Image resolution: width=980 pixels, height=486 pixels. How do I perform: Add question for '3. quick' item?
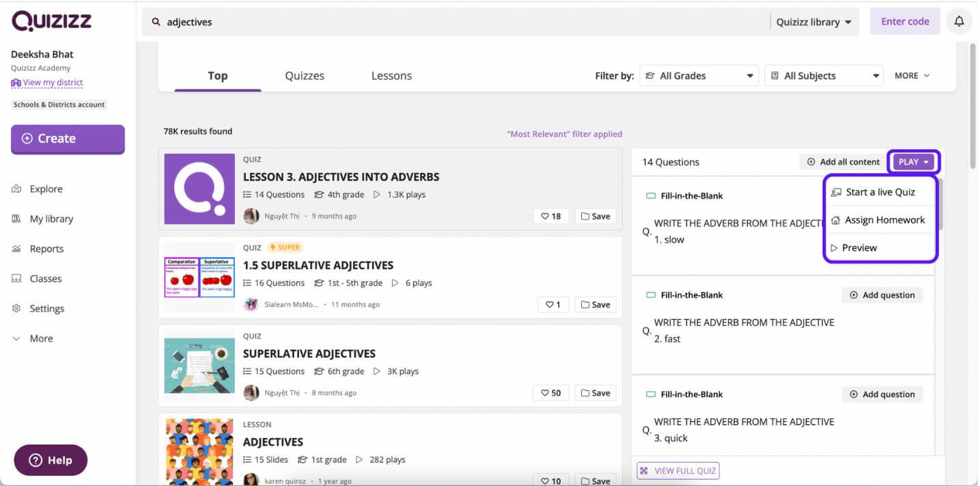[x=882, y=394]
